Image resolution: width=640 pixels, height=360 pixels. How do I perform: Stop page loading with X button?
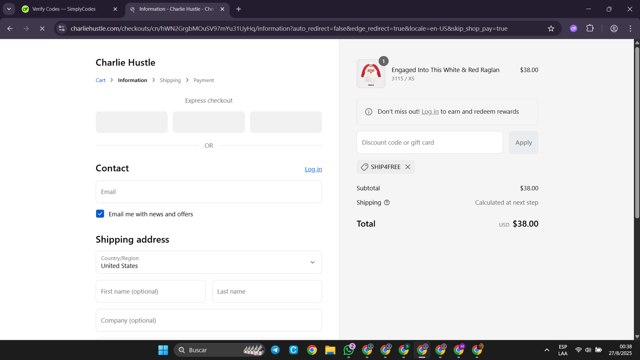[42, 29]
